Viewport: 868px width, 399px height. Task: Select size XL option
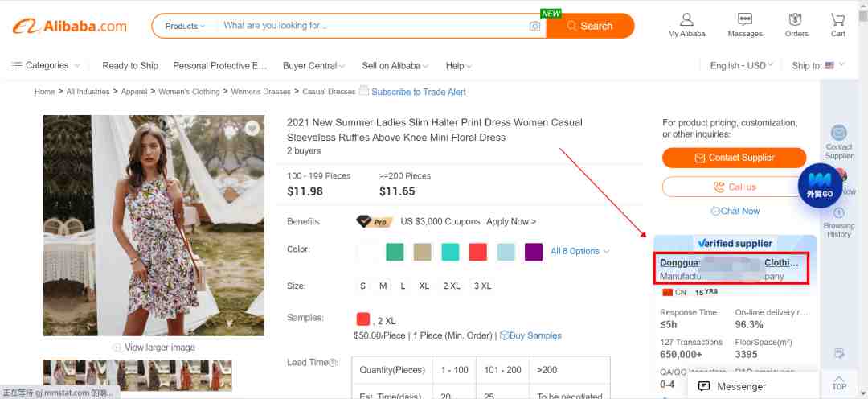[424, 286]
